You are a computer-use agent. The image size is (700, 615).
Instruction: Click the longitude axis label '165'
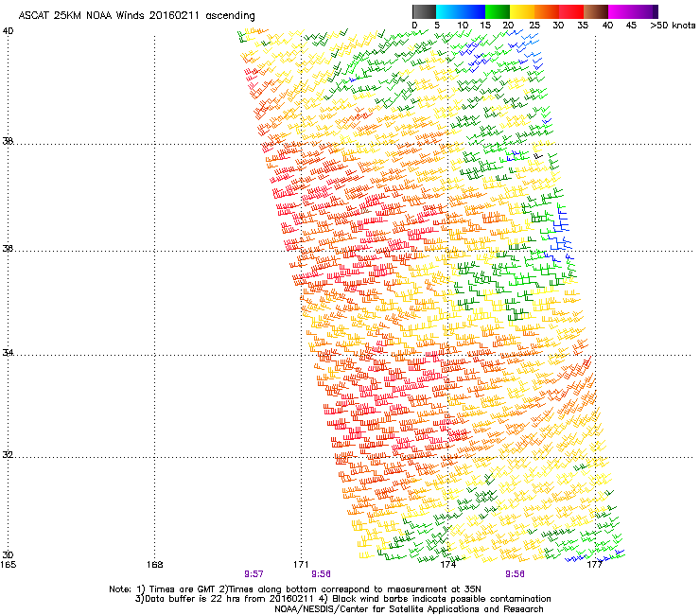[x=9, y=565]
